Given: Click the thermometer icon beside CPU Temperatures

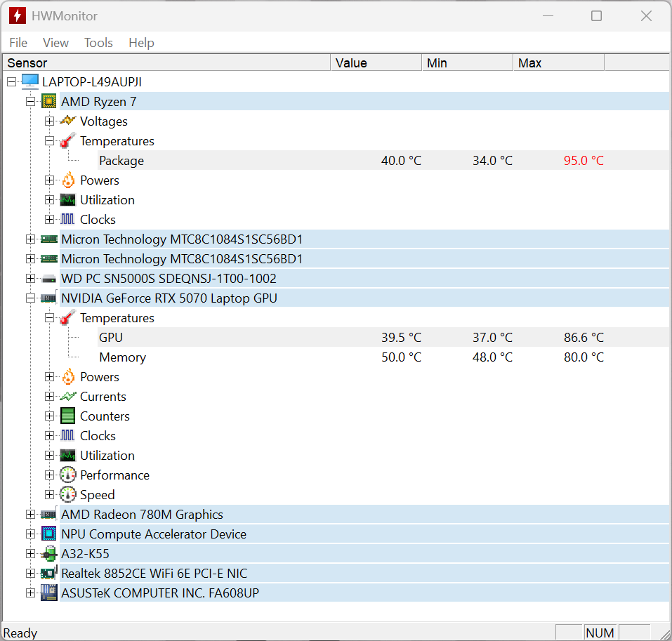Looking at the screenshot, I should (67, 141).
